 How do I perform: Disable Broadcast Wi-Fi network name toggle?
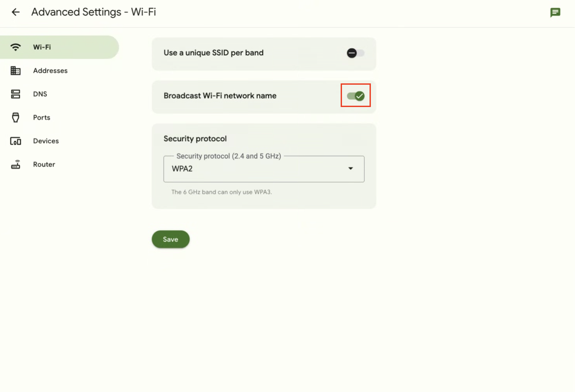(355, 96)
